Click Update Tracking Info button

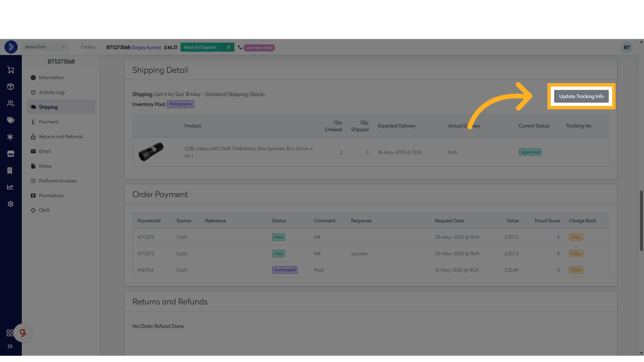click(x=581, y=96)
